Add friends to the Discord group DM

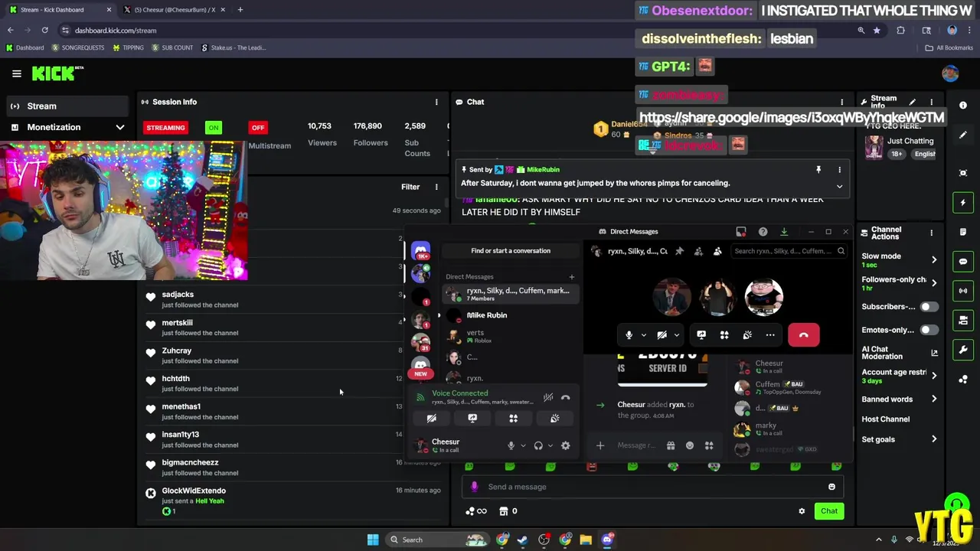pyautogui.click(x=698, y=251)
